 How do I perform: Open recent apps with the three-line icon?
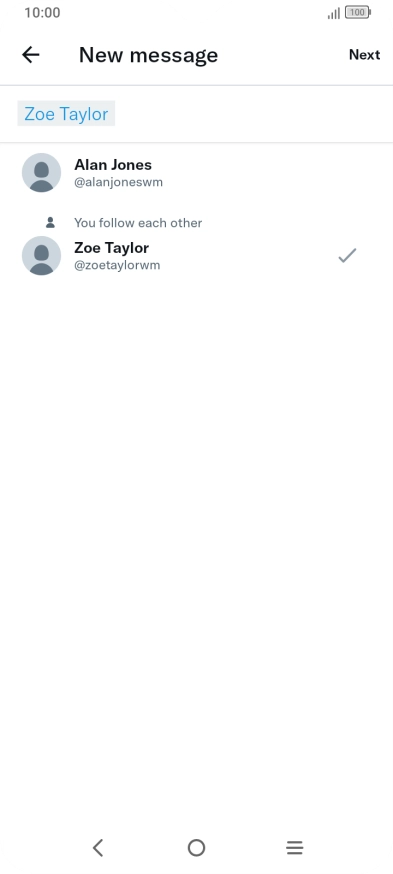294,848
